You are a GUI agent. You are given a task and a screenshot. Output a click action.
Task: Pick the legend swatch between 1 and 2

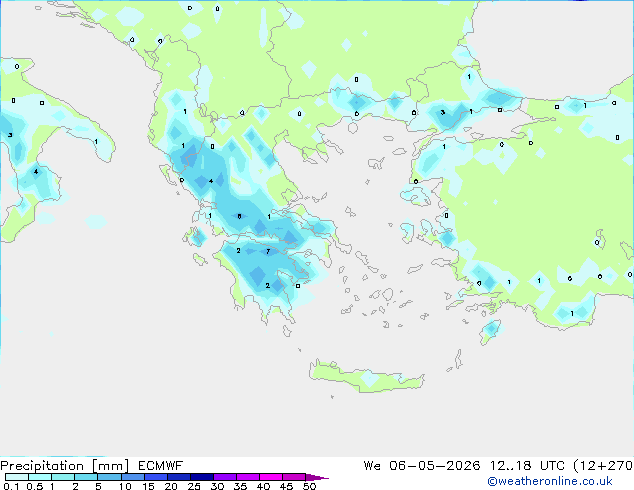coord(63,477)
